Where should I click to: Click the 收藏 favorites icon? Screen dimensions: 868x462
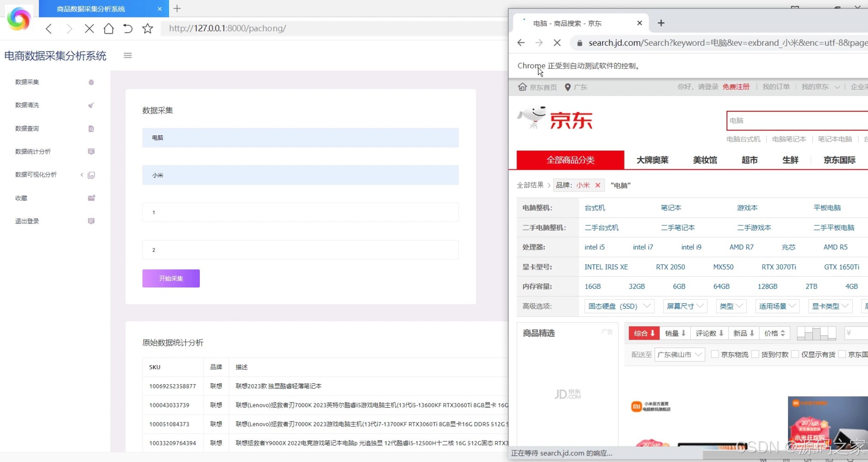pyautogui.click(x=91, y=198)
